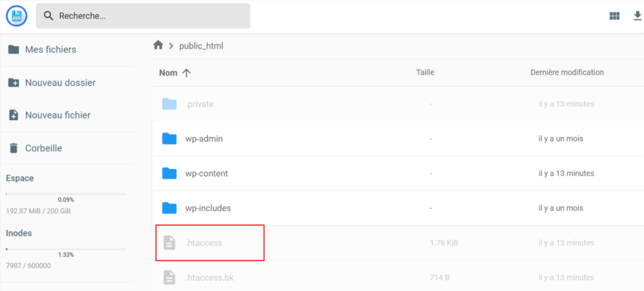Click the .htaccess.bk file icon

coord(169,277)
